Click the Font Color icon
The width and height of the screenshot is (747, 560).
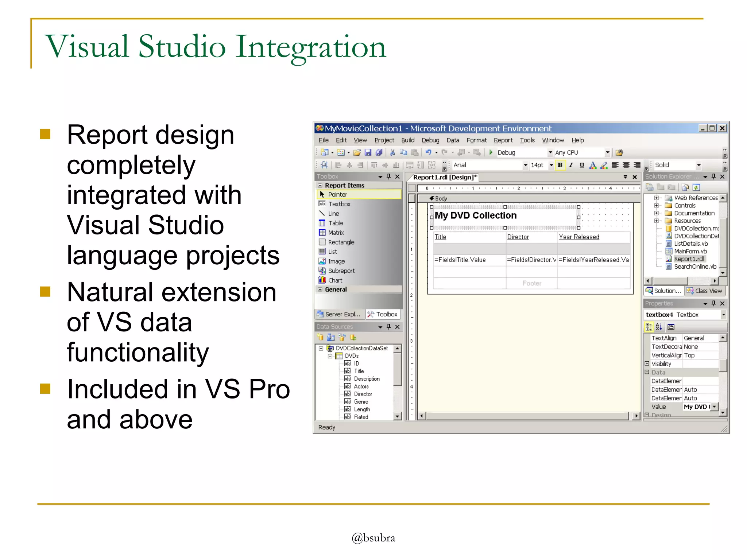tap(593, 165)
